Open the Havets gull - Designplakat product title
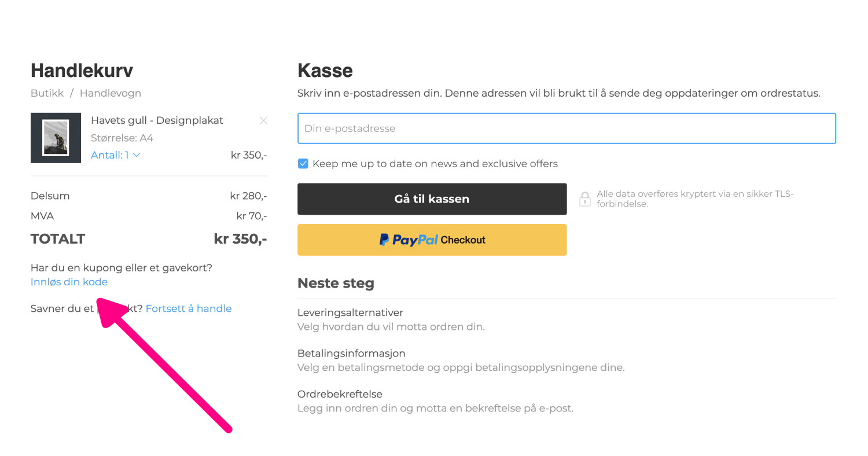This screenshot has width=868, height=456. point(157,120)
